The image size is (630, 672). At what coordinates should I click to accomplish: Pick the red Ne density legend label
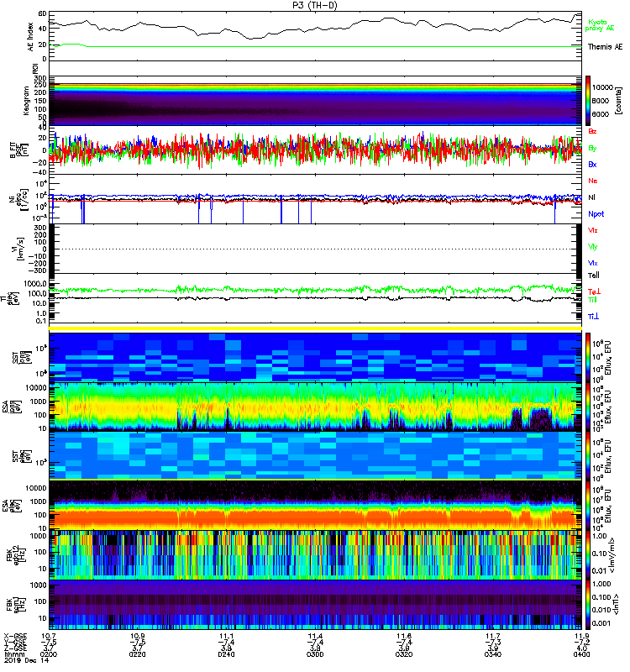tap(593, 181)
